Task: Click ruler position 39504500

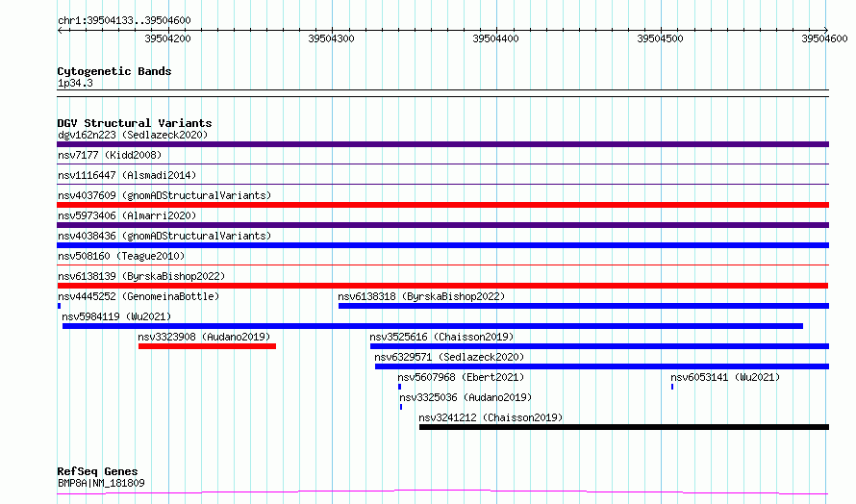Action: click(660, 38)
